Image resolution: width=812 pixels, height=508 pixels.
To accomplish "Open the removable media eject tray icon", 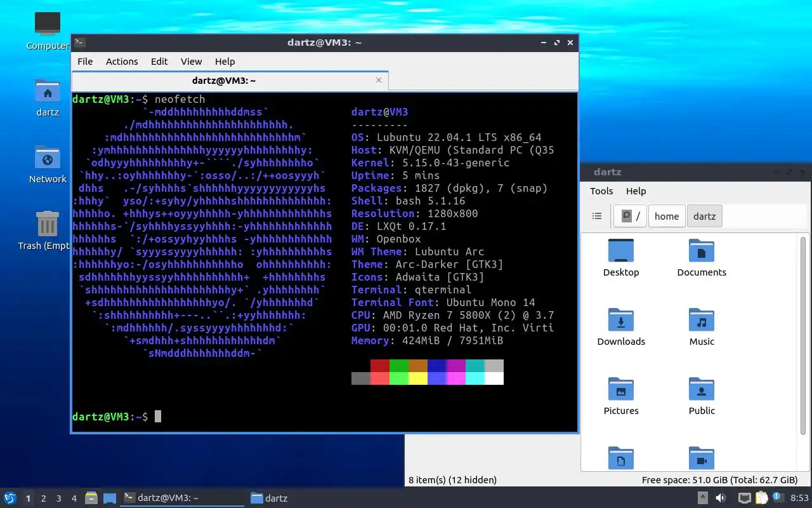I will pos(703,498).
